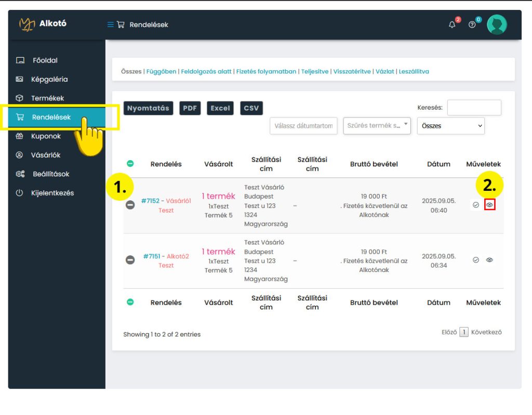Open the product filter dropdown

point(377,126)
